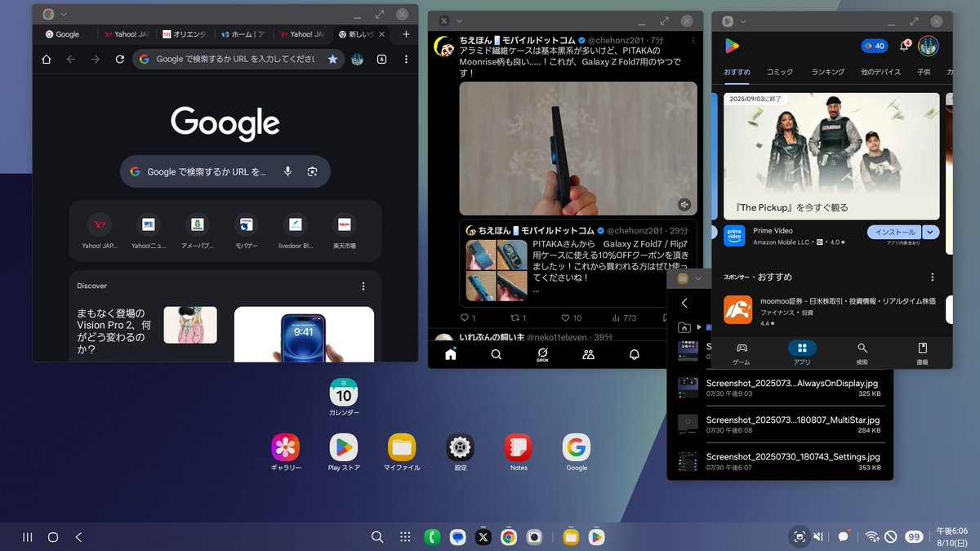The height and width of the screenshot is (551, 980).
Task: Open the livedoor Blog shortcut tile
Action: 296,230
